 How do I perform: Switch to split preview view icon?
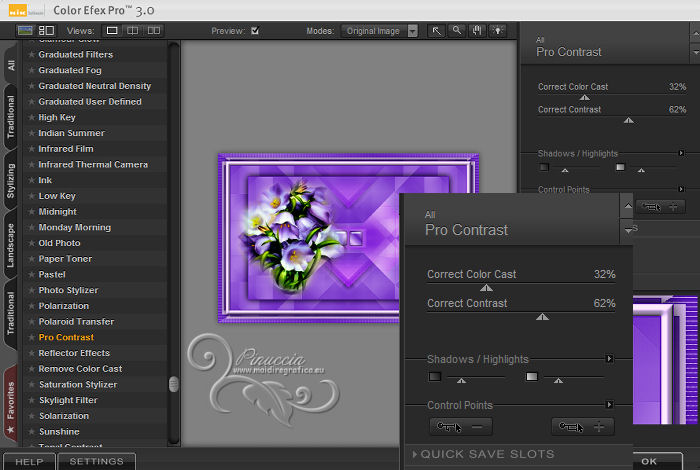[133, 30]
